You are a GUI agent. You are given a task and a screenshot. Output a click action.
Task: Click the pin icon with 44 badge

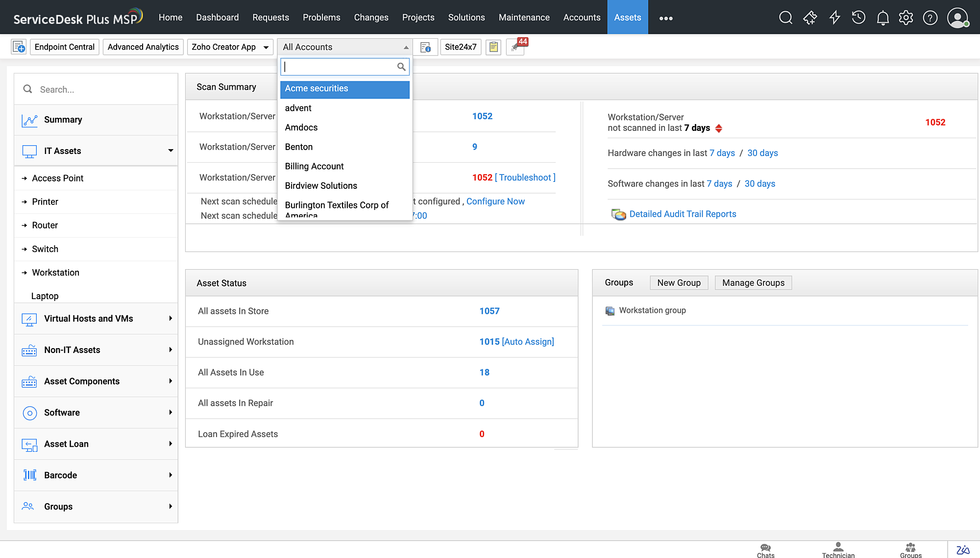[x=515, y=47]
